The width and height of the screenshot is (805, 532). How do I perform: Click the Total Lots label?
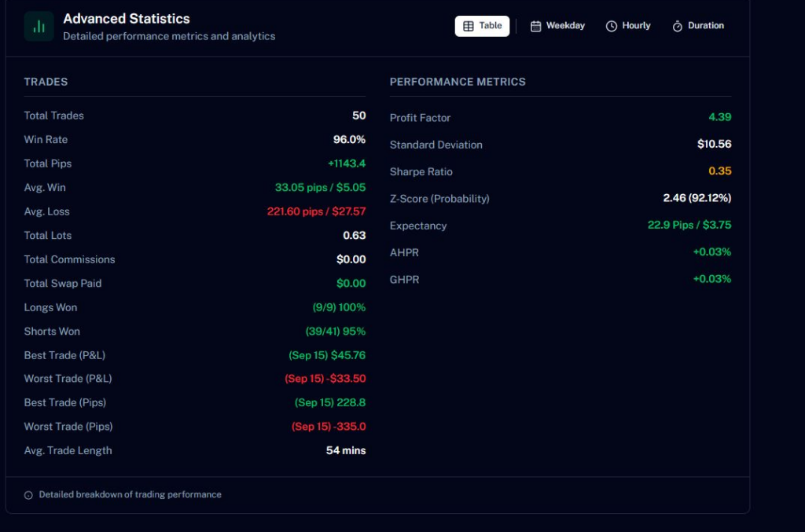48,236
